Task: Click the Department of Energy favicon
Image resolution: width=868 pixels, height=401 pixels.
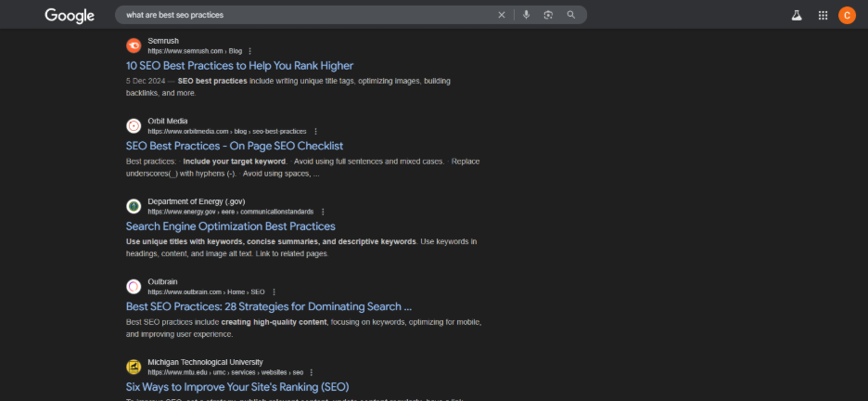Action: click(134, 206)
